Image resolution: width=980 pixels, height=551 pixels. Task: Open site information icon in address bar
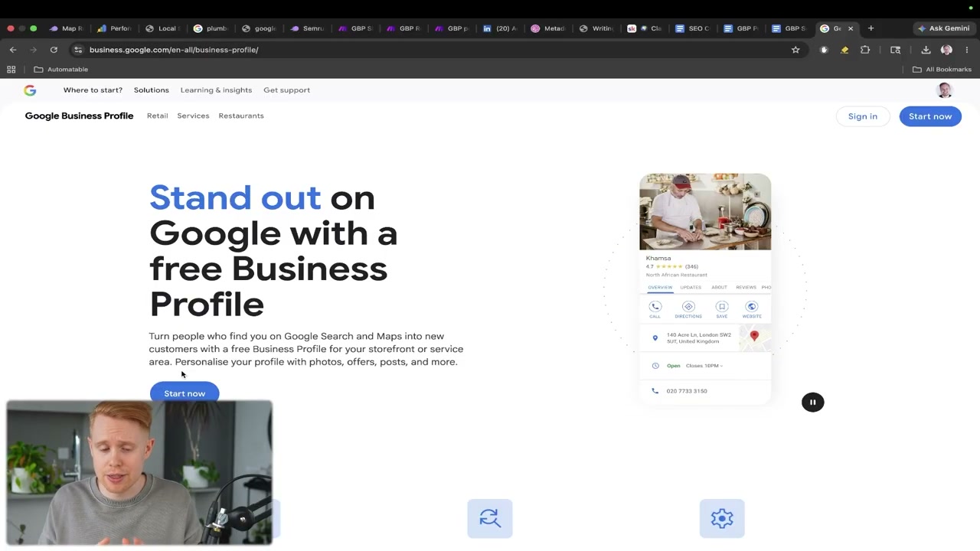77,50
